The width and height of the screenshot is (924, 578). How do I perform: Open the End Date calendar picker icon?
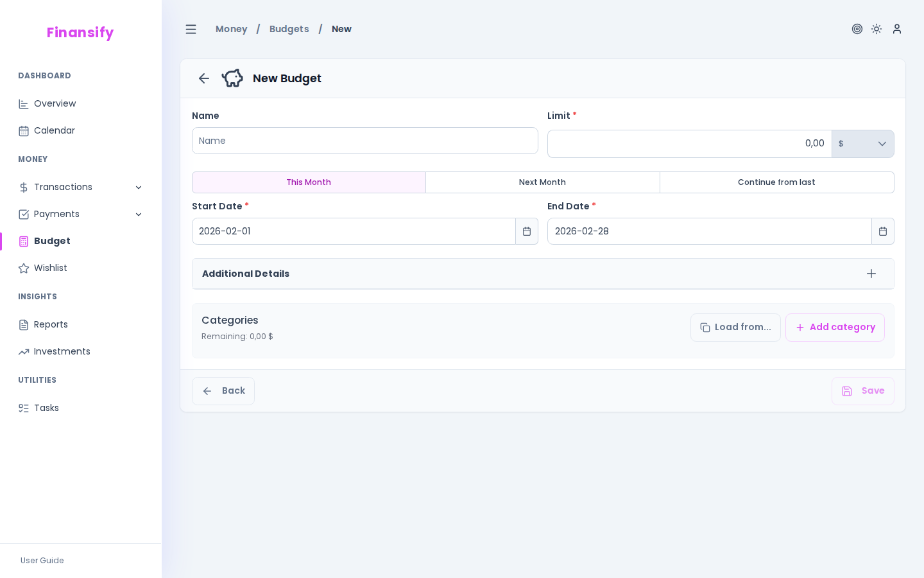(x=883, y=231)
